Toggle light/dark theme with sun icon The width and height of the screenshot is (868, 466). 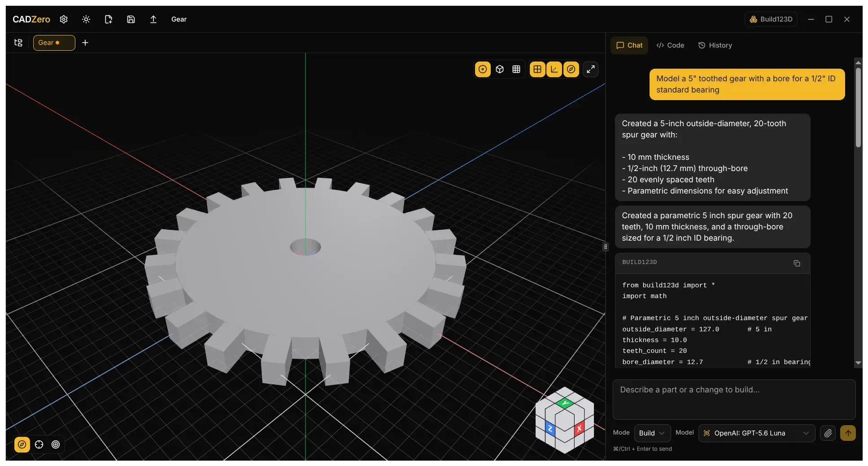86,19
